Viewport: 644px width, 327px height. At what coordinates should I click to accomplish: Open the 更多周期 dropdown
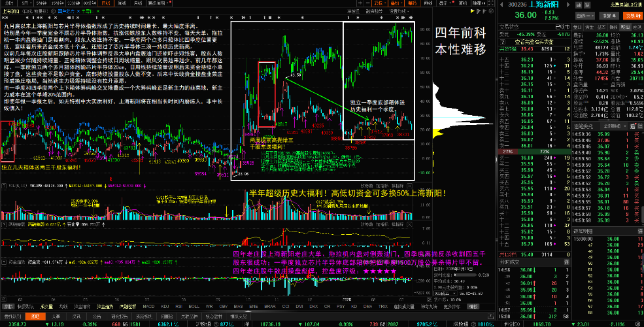160,3
